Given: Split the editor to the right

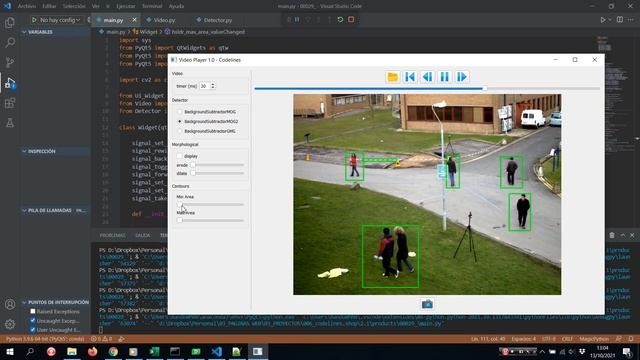Looking at the screenshot, I should [620, 20].
